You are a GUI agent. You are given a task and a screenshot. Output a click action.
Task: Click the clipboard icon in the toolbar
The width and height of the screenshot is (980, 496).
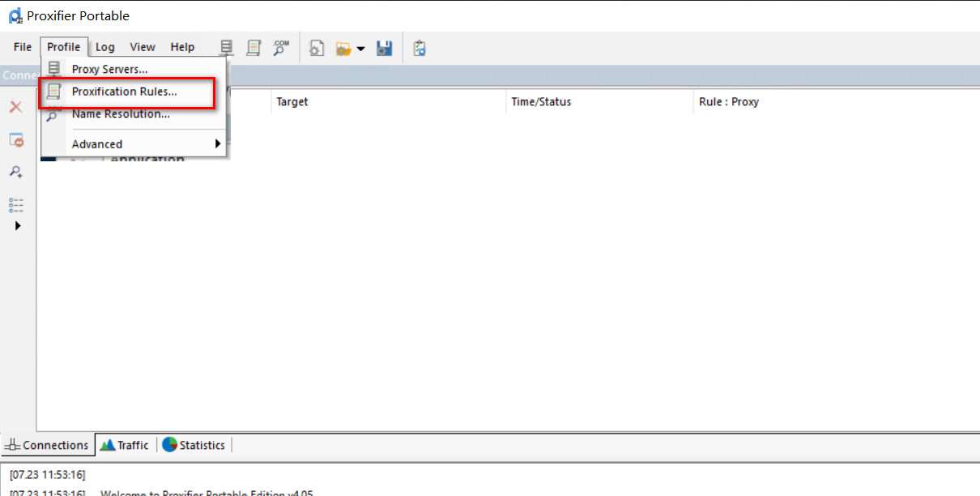point(419,48)
